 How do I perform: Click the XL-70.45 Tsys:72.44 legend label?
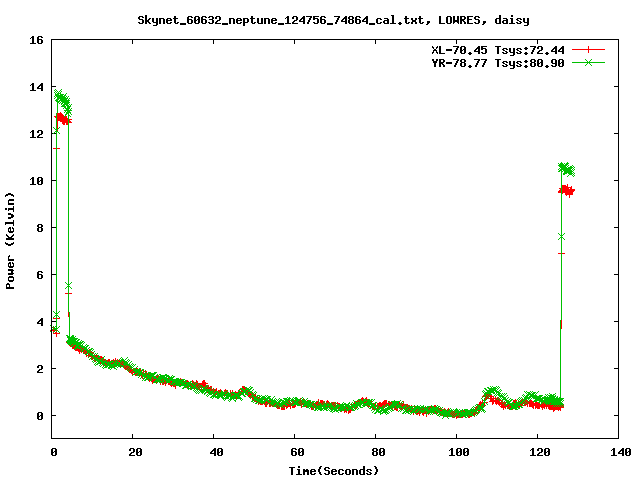(x=498, y=50)
